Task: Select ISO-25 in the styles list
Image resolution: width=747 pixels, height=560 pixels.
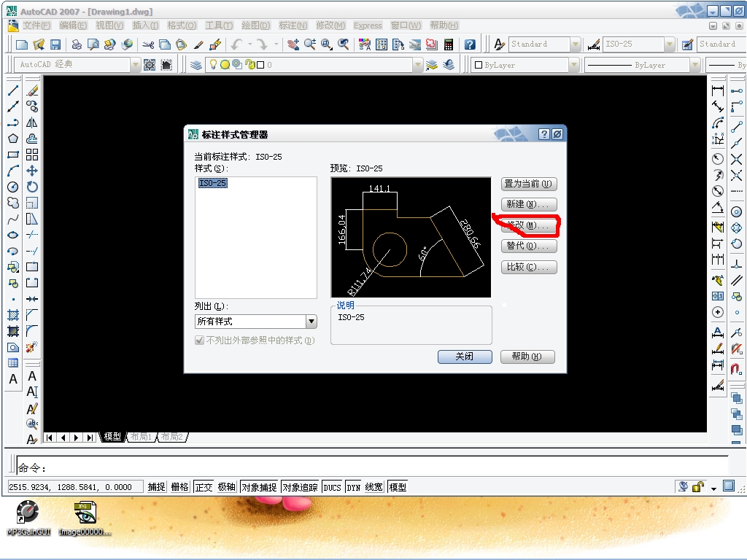Action: [212, 183]
